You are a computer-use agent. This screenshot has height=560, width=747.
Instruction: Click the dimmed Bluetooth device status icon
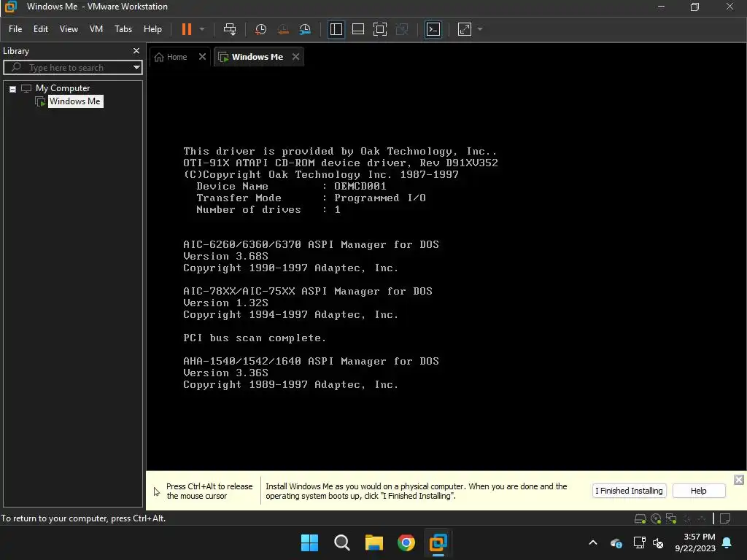click(687, 518)
